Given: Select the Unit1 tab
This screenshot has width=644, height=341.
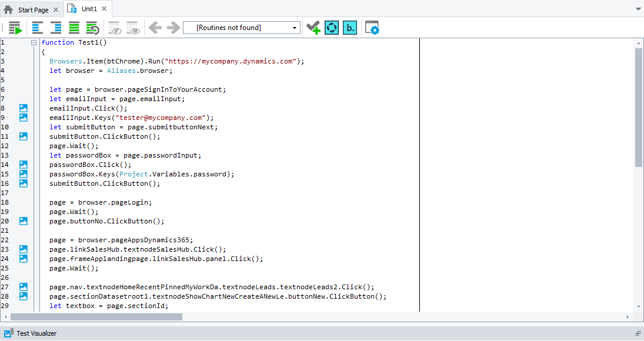Looking at the screenshot, I should pyautogui.click(x=88, y=9).
